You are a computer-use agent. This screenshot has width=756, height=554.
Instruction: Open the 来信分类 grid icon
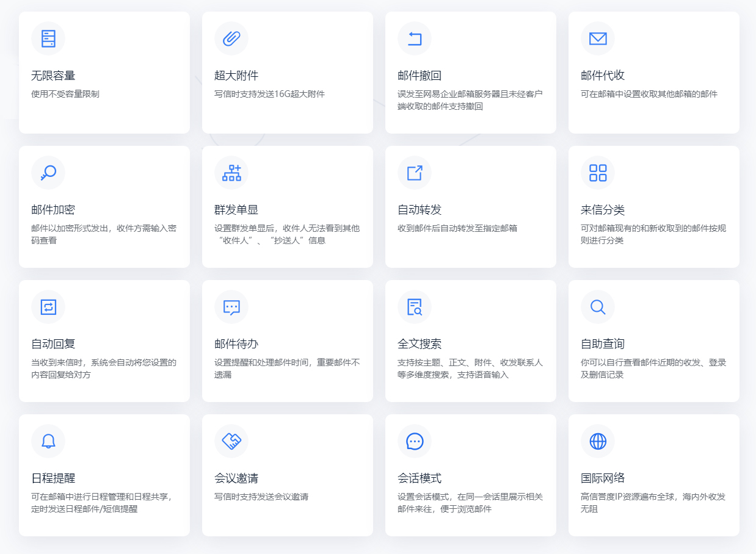tap(598, 173)
